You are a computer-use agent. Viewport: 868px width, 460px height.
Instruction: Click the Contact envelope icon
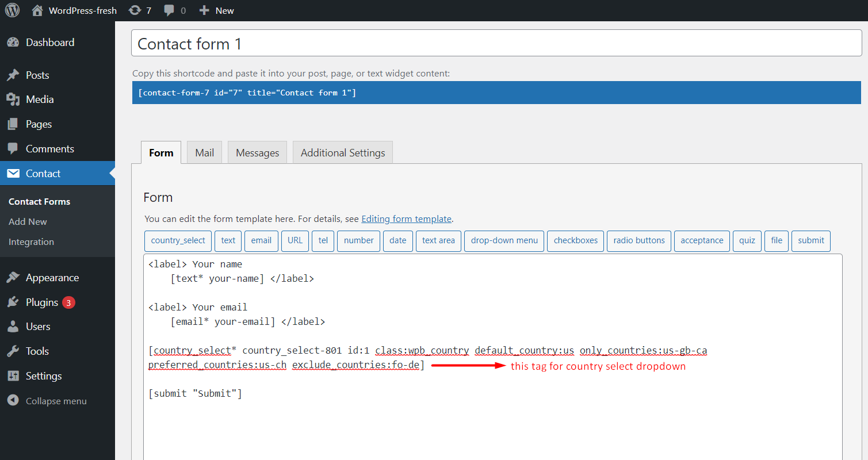13,174
